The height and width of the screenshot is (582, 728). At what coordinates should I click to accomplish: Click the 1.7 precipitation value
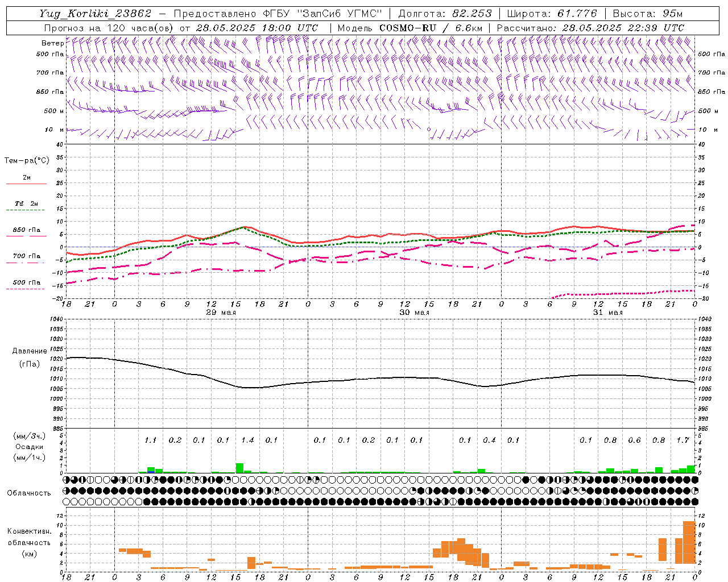pyautogui.click(x=682, y=440)
